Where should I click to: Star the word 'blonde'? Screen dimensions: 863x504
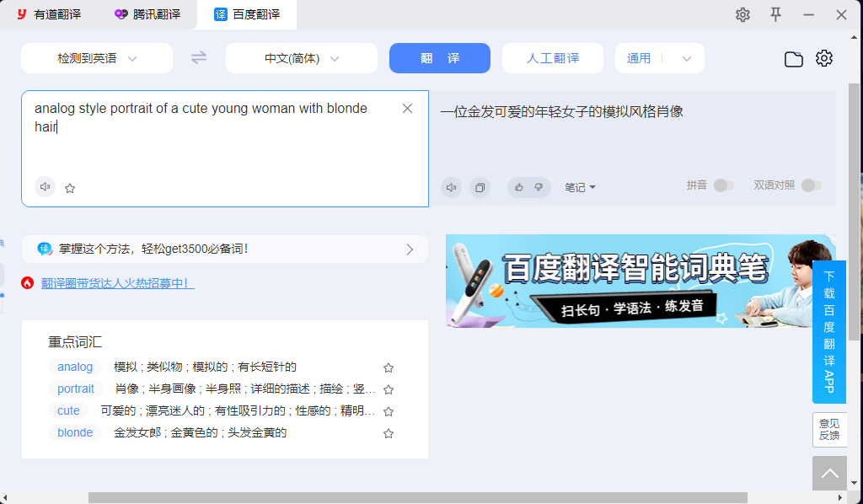point(389,433)
